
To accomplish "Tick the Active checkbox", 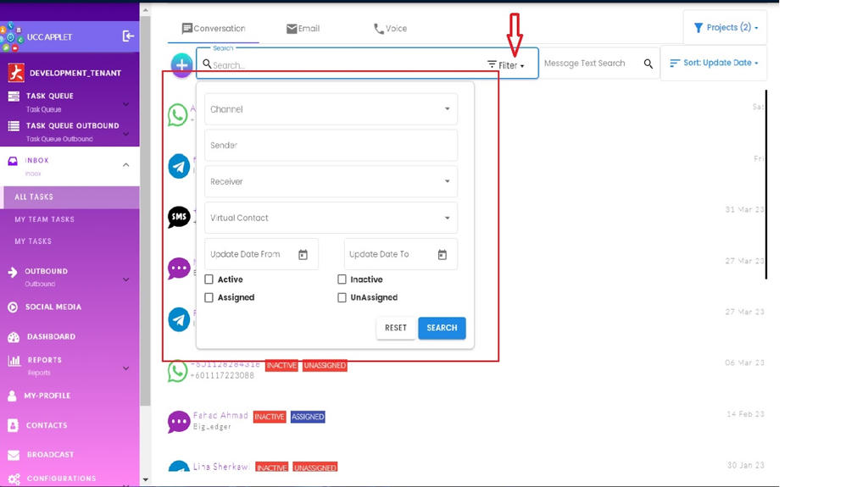I will click(x=209, y=279).
